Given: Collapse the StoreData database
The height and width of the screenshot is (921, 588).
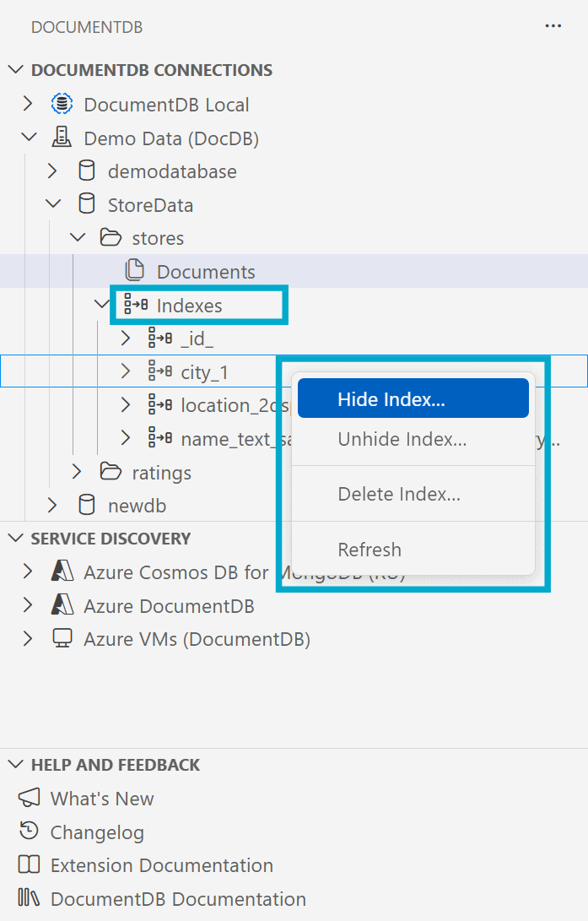Looking at the screenshot, I should [x=52, y=203].
